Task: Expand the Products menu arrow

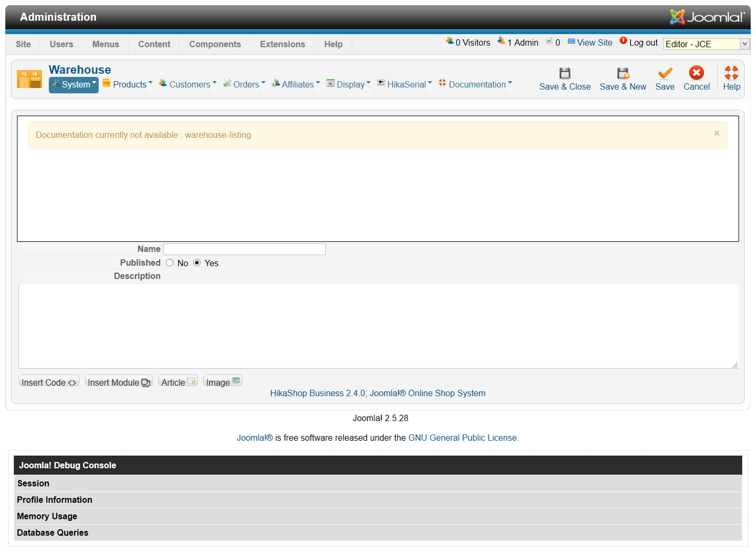Action: pyautogui.click(x=150, y=82)
